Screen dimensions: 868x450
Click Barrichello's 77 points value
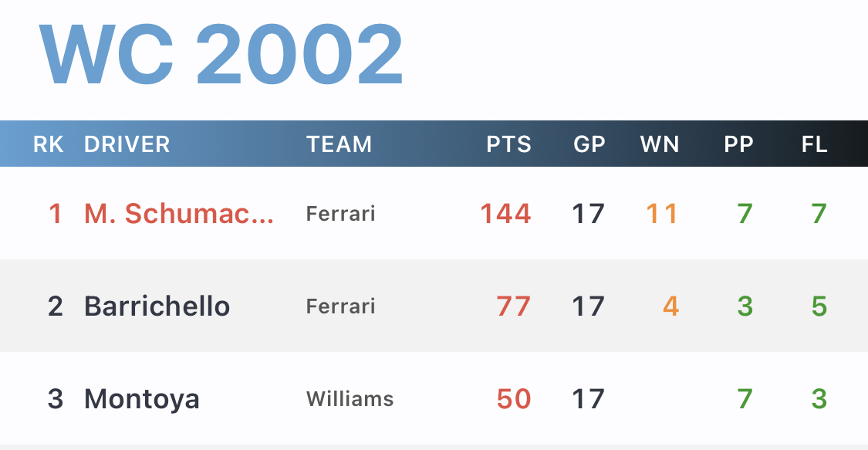pyautogui.click(x=514, y=306)
